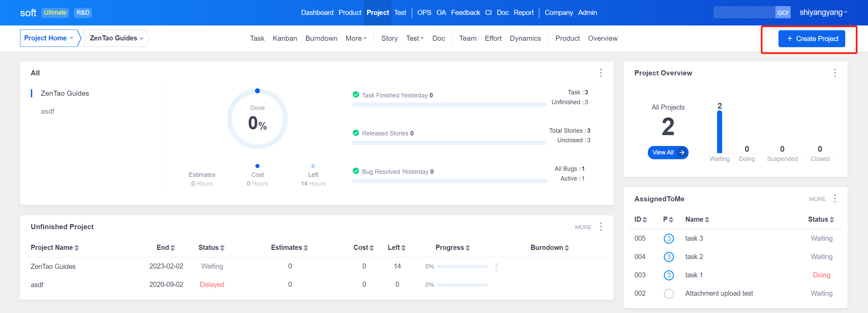The width and height of the screenshot is (868, 313).
Task: Open the Product menu in top navigation
Action: point(350,13)
